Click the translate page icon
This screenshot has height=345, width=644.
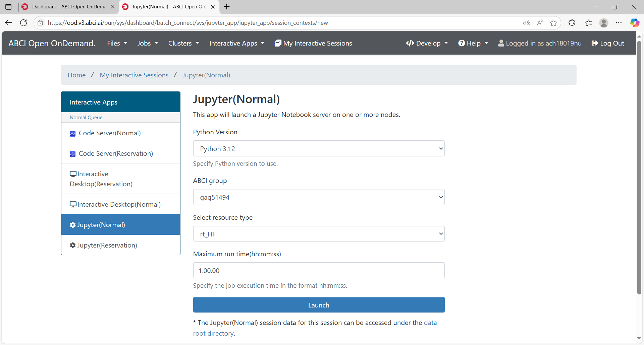(527, 23)
